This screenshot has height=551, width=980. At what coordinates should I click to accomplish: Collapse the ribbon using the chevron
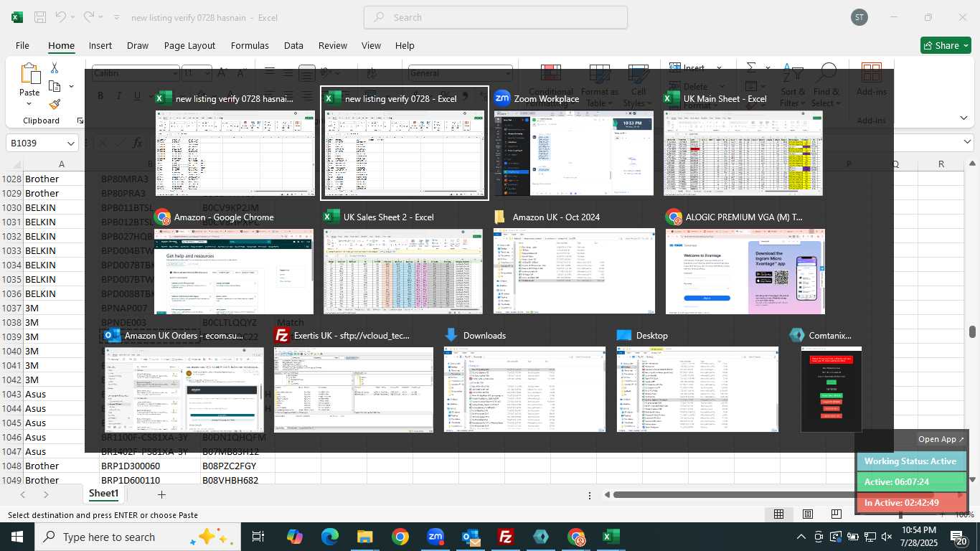pyautogui.click(x=964, y=118)
